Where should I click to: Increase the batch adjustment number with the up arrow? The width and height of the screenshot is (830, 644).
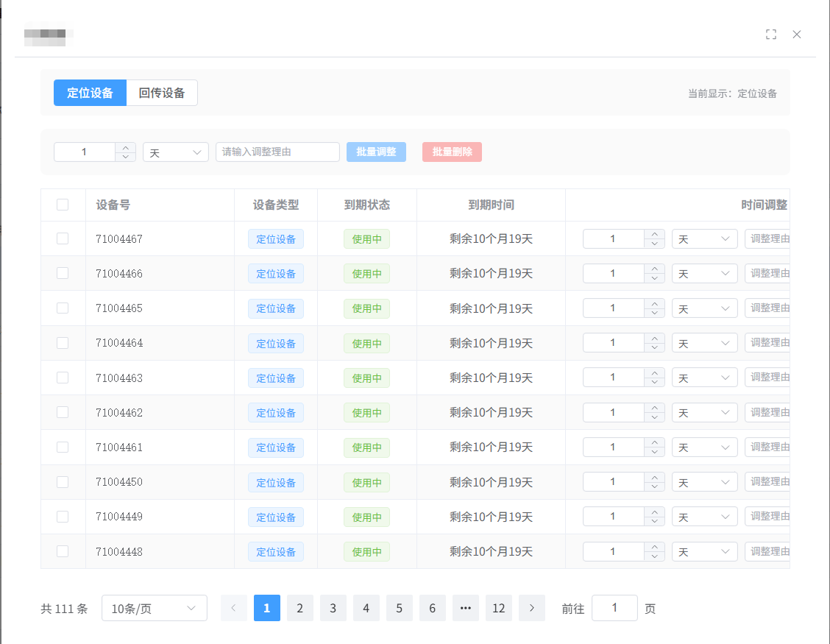pos(124,147)
